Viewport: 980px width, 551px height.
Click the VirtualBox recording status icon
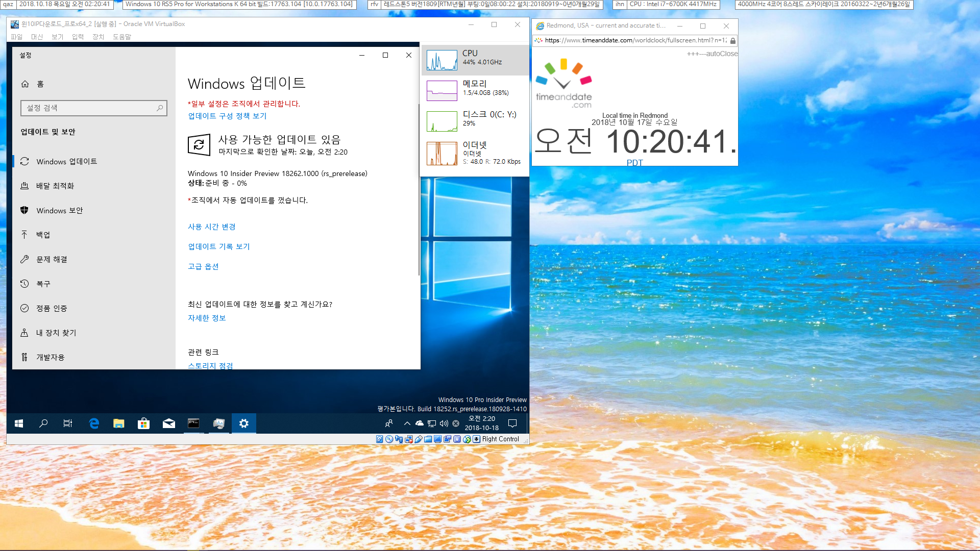pyautogui.click(x=447, y=439)
